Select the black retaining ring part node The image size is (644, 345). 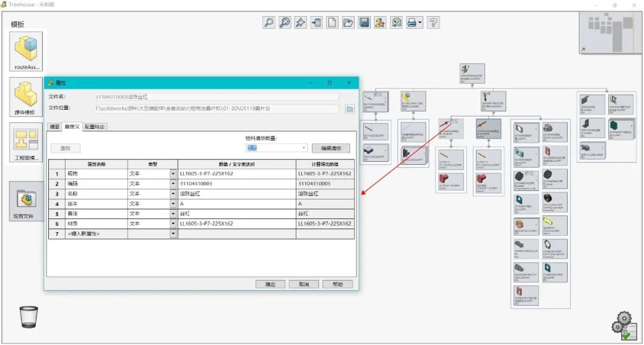click(x=555, y=249)
